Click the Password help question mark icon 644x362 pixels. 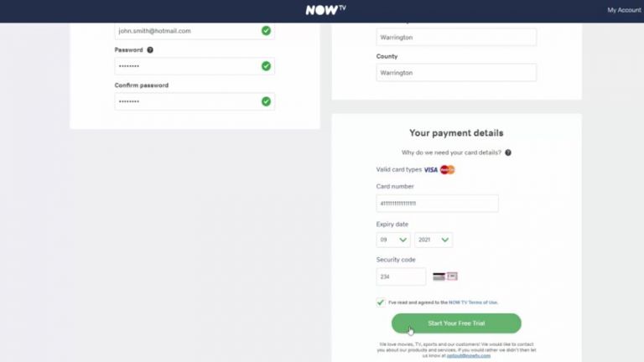[150, 50]
